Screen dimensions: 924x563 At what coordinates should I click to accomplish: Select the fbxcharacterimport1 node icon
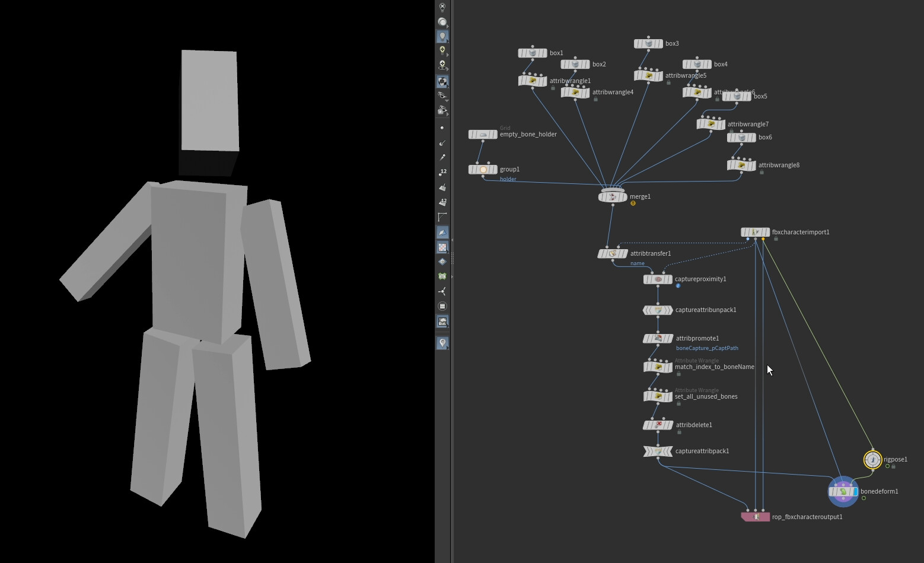[x=755, y=232]
